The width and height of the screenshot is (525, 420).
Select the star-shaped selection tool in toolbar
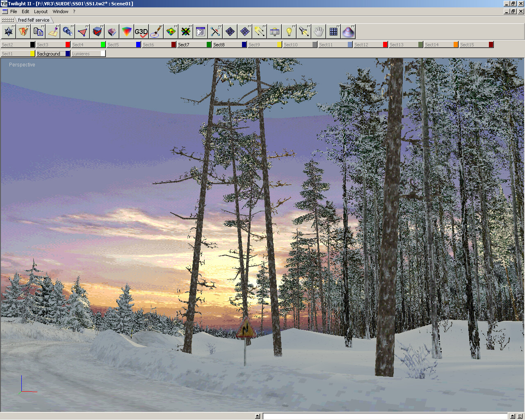(x=8, y=31)
